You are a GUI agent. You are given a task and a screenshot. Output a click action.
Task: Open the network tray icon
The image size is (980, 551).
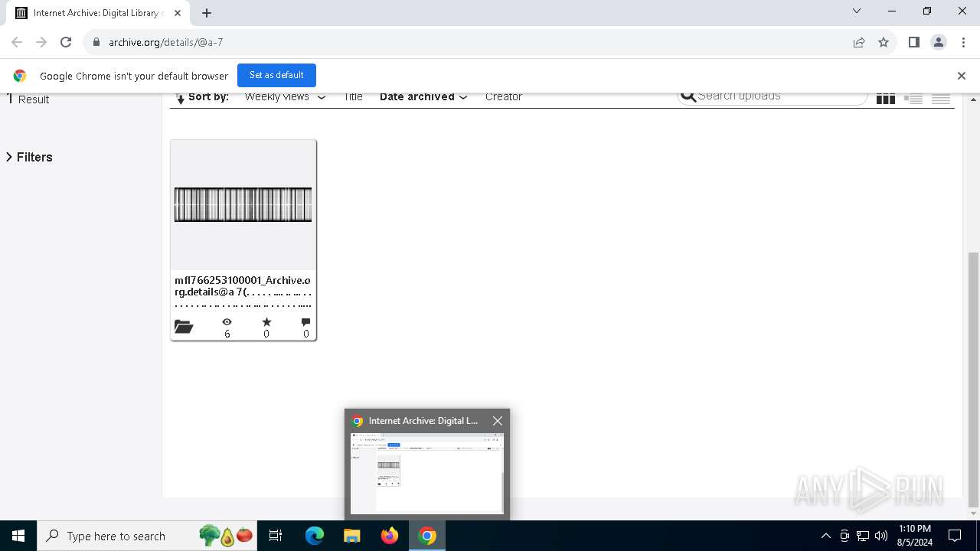coord(863,536)
